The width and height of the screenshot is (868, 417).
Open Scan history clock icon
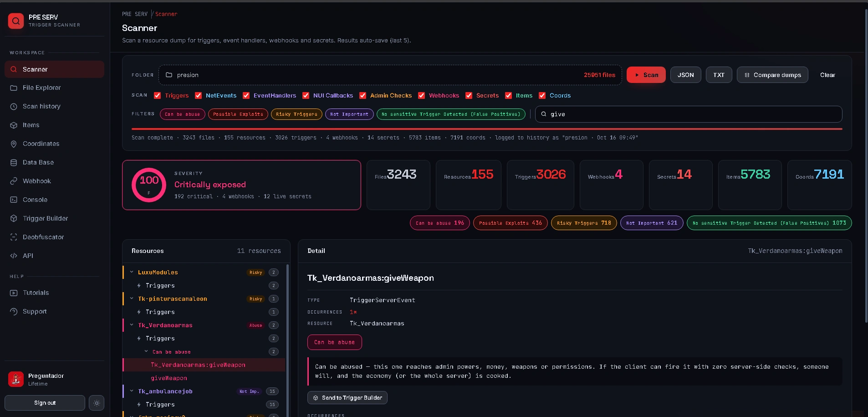(14, 106)
